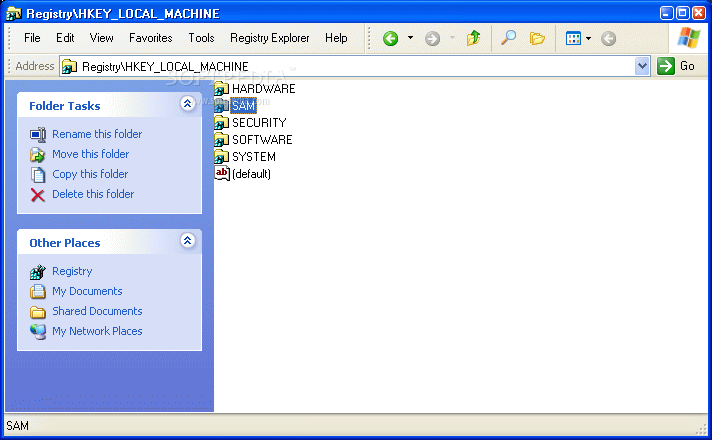Screen dimensions: 712x440
Task: Click Move this folder link
Action: [90, 154]
